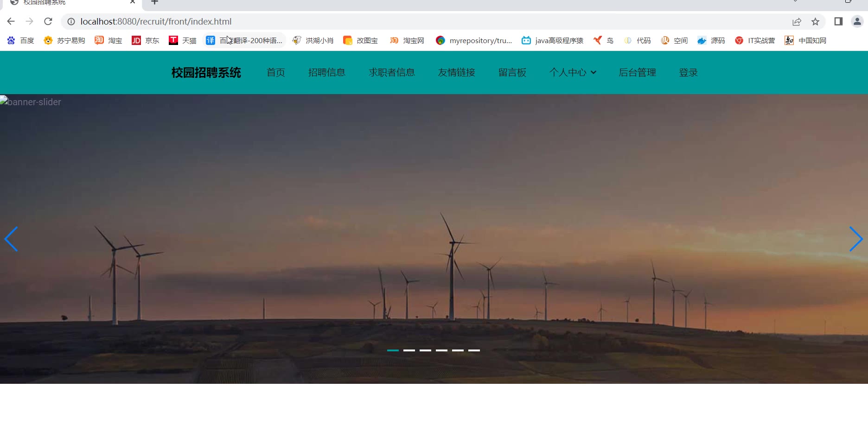
Task: Open the myrepository bookmark
Action: coord(473,40)
